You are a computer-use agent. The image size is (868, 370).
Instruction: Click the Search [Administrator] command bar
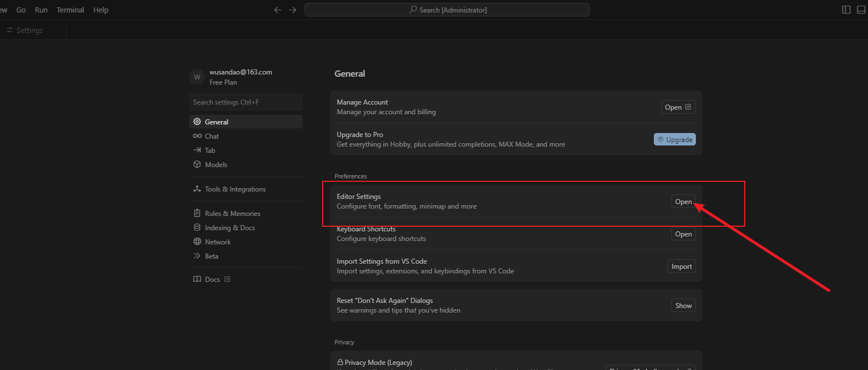[x=447, y=10]
